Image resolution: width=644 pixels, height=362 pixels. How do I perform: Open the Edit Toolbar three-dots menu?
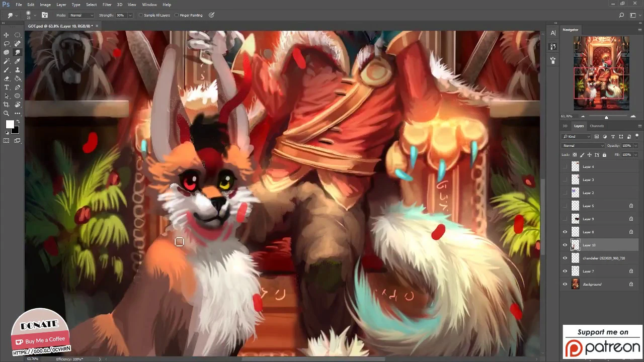[18, 114]
